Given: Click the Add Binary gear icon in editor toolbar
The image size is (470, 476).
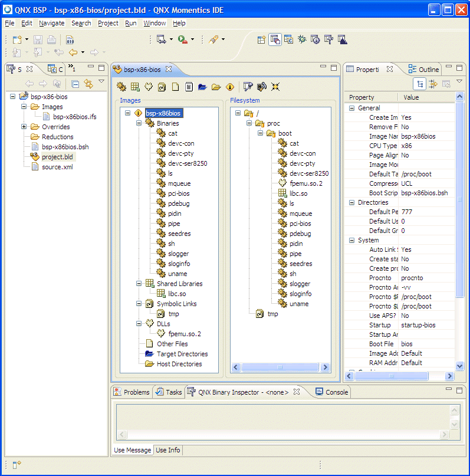Looking at the screenshot, I should pos(121,87).
